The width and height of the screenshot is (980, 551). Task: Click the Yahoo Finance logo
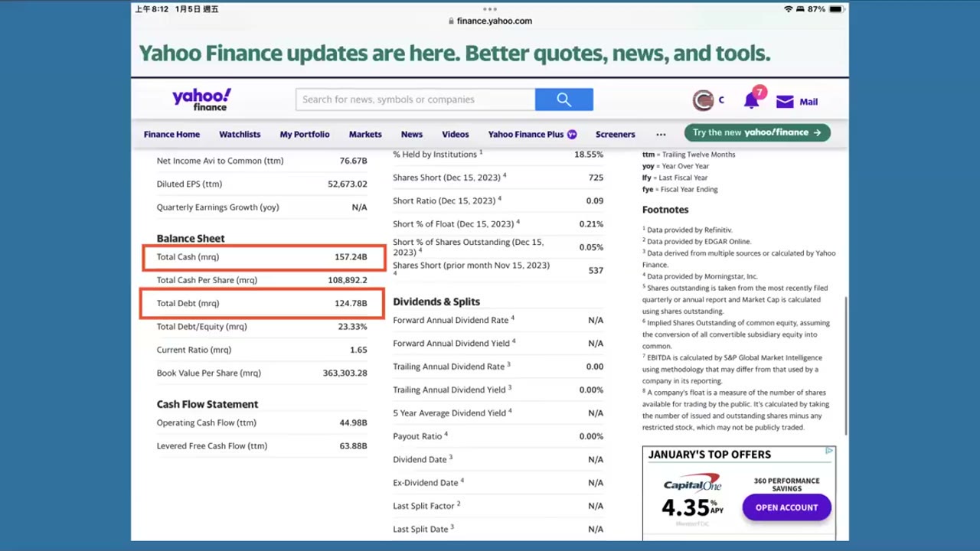tap(202, 99)
